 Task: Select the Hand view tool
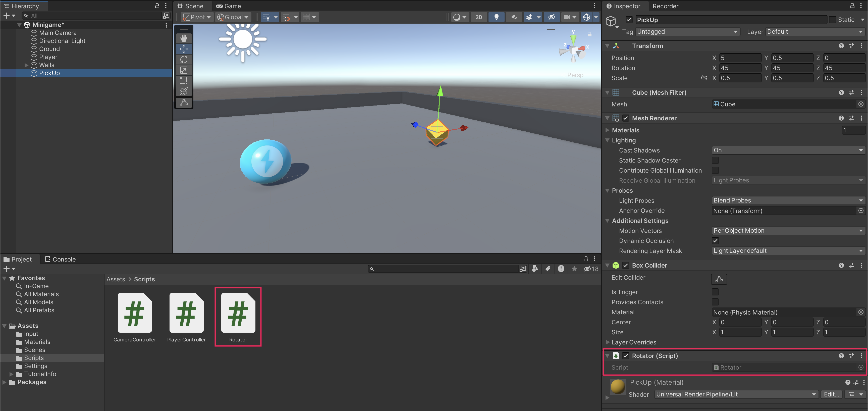pos(184,38)
